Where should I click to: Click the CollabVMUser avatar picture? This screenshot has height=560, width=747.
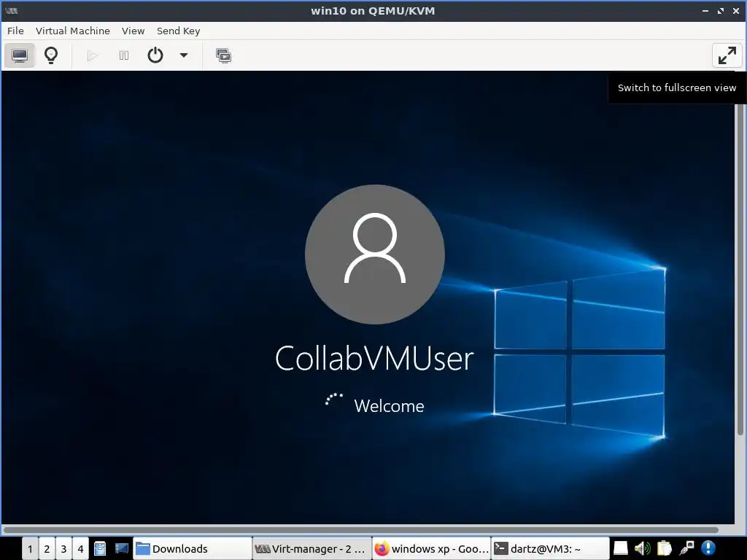point(375,254)
